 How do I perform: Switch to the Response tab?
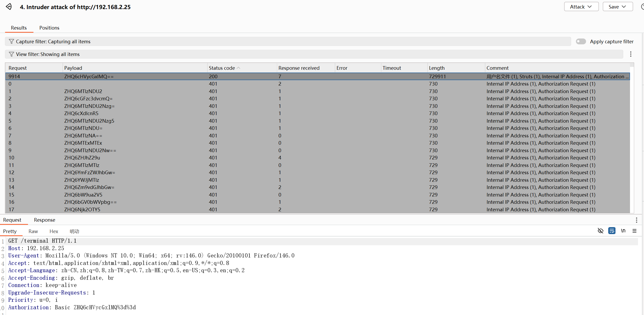point(44,220)
